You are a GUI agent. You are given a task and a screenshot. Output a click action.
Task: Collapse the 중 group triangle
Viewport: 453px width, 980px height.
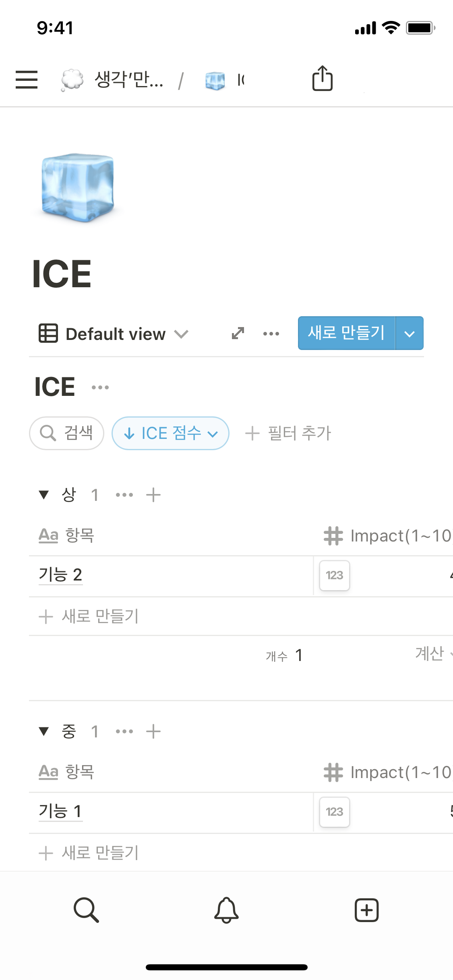(x=43, y=731)
